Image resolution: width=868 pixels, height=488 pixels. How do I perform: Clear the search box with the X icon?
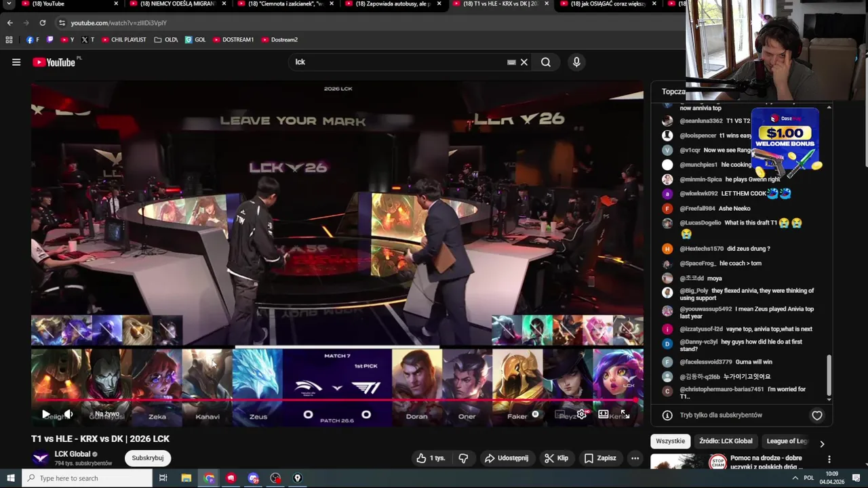pyautogui.click(x=524, y=62)
